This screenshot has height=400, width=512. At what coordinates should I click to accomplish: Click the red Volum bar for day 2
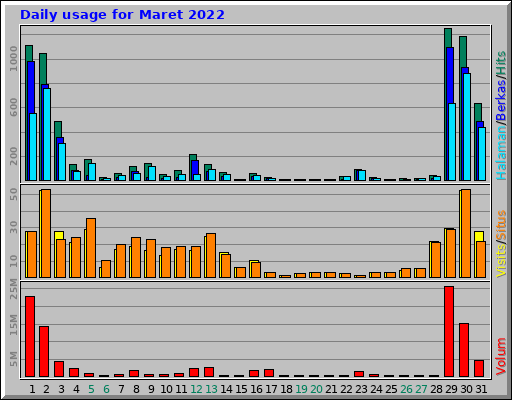click(44, 351)
